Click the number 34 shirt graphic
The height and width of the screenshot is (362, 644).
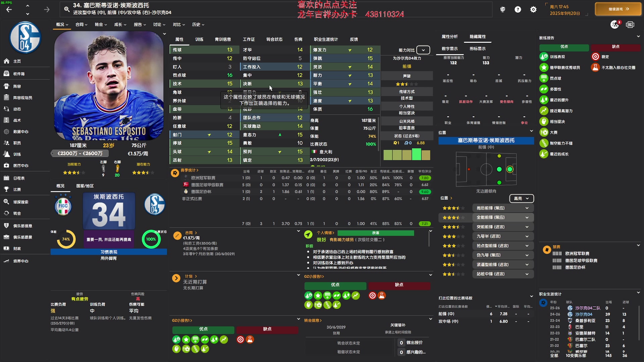[x=109, y=211]
